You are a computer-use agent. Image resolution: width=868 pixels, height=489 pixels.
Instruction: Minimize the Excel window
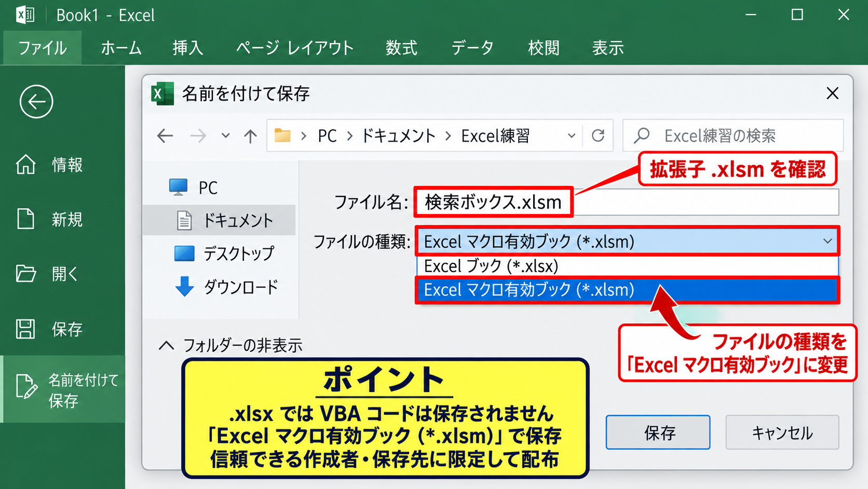(x=751, y=15)
